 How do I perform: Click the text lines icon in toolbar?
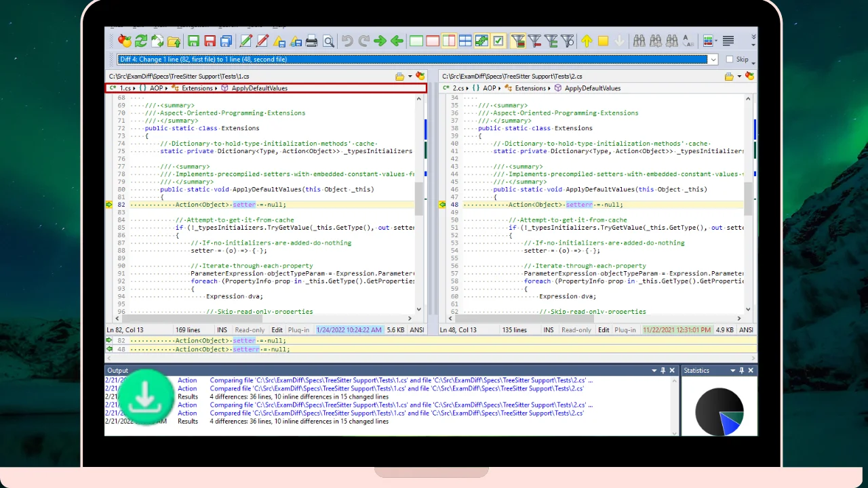(x=728, y=41)
